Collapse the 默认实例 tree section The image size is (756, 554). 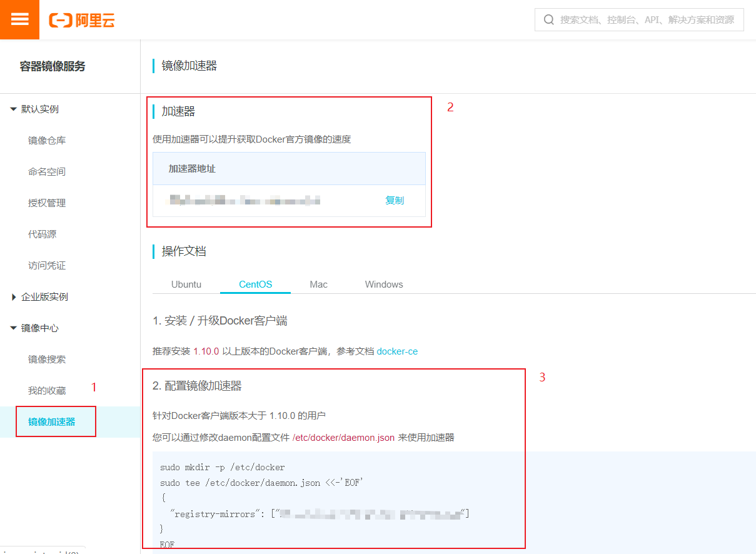tap(14, 109)
